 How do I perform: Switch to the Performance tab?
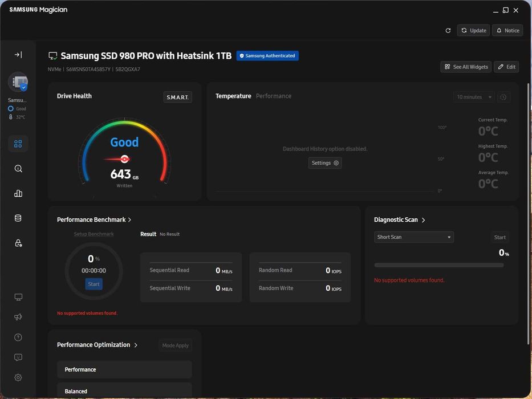click(x=274, y=96)
